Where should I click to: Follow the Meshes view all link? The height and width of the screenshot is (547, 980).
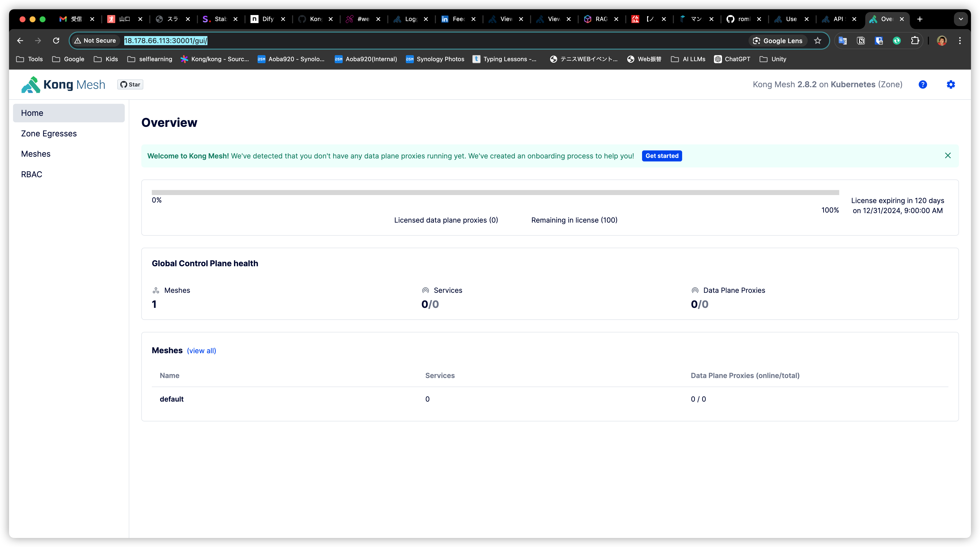[201, 350]
